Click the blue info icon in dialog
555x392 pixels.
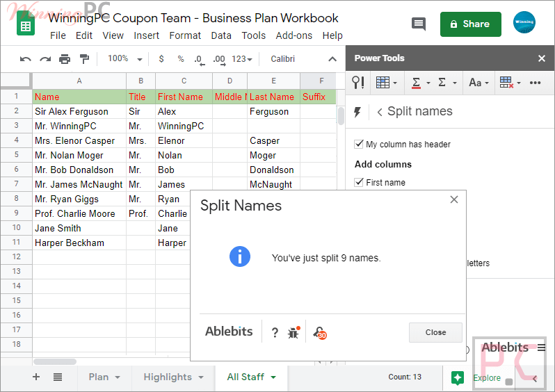[x=240, y=256]
